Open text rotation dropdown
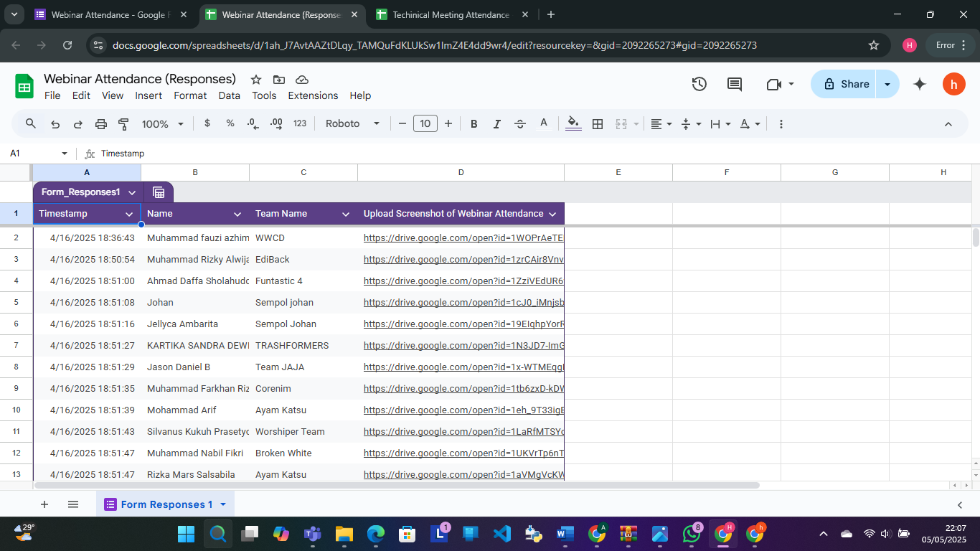980x551 pixels. pyautogui.click(x=750, y=124)
